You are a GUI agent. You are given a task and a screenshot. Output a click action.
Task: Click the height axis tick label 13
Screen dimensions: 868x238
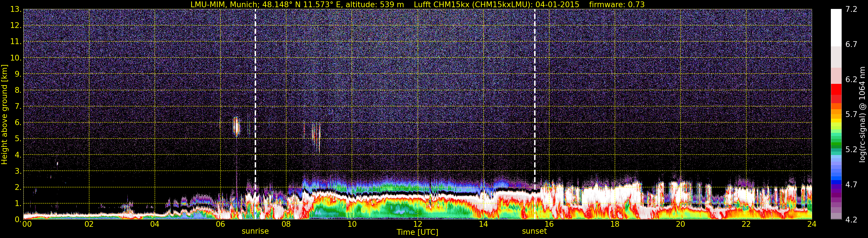[x=16, y=9]
